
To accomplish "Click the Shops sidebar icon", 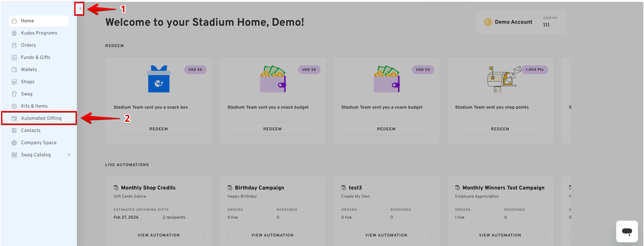I will (14, 82).
